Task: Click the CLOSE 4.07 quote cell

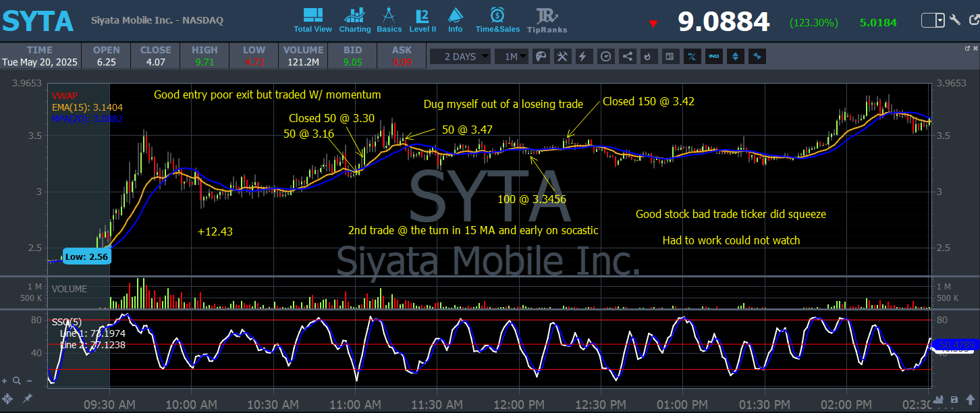Action: pos(155,56)
